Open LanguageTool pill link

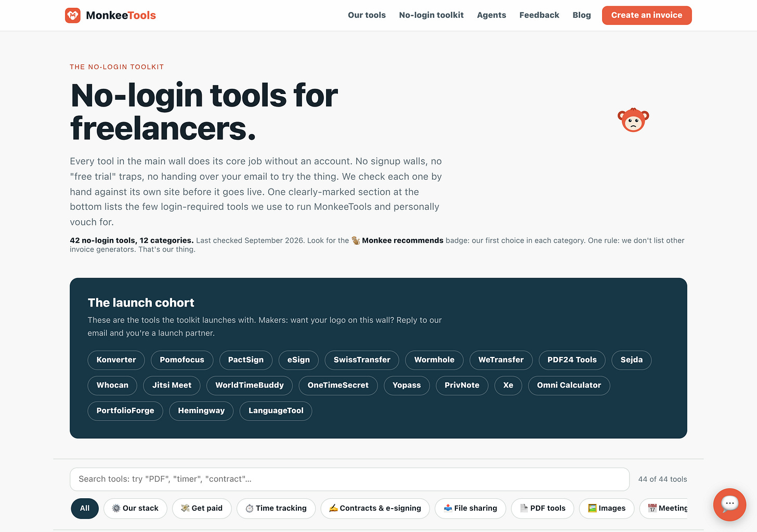pos(276,410)
